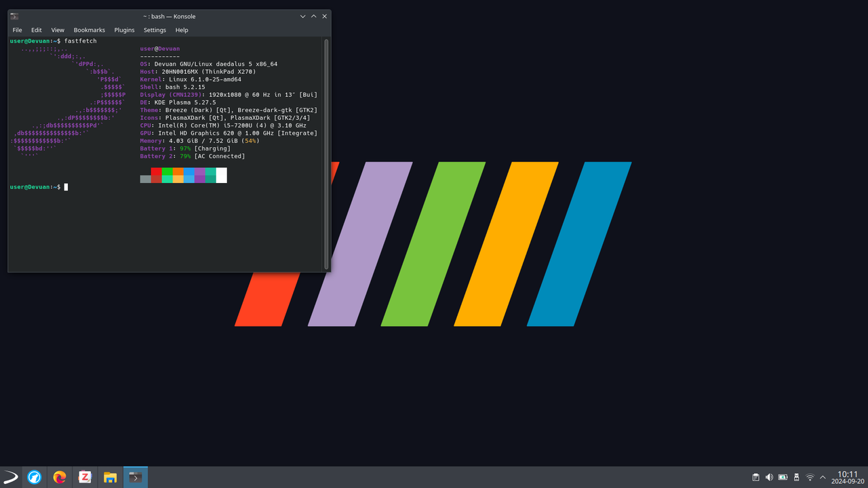Click the Konsole window icon in title bar
This screenshot has width=868, height=488.
click(14, 16)
